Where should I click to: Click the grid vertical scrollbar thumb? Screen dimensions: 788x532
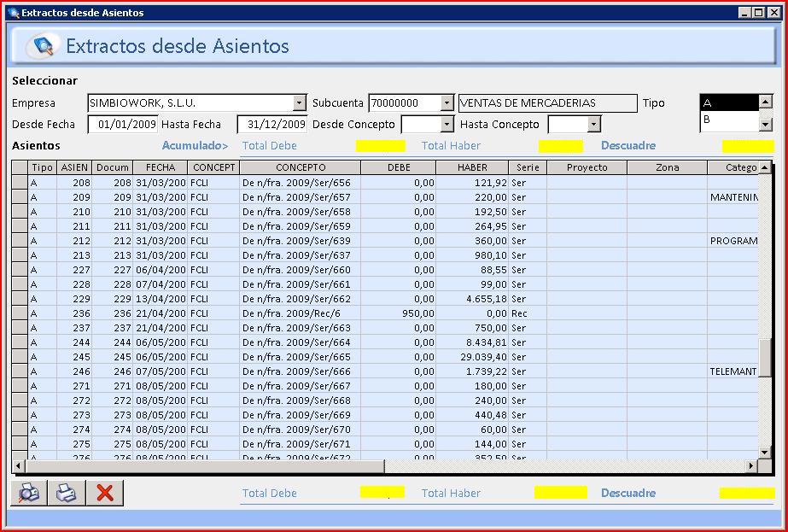point(764,358)
